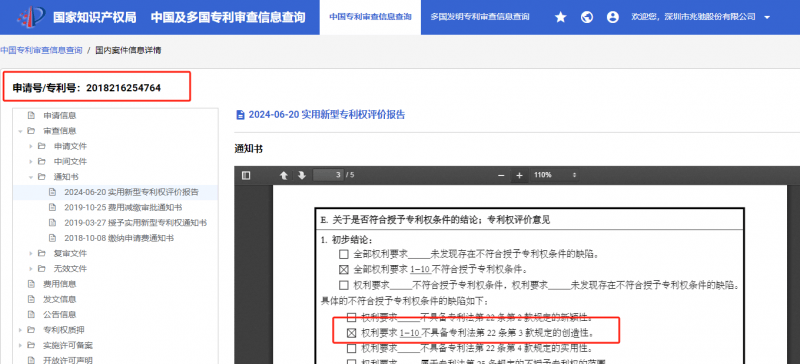Image resolution: width=800 pixels, height=364 pixels.
Task: Expand the 申请文件 folder
Action: click(x=31, y=147)
